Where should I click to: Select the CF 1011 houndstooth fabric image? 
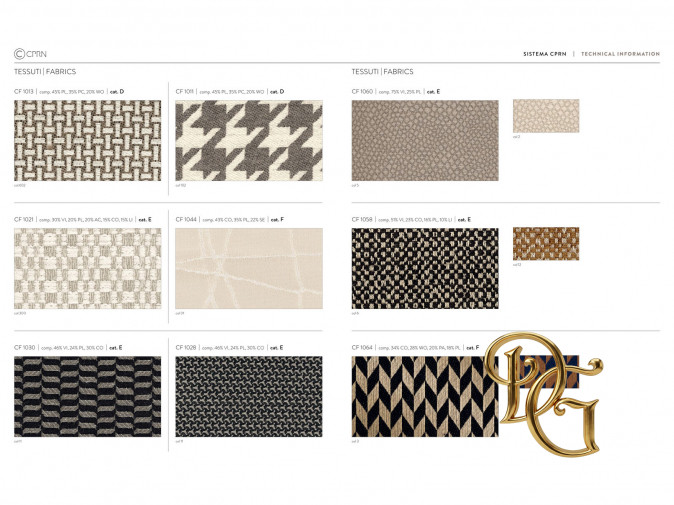click(x=248, y=140)
